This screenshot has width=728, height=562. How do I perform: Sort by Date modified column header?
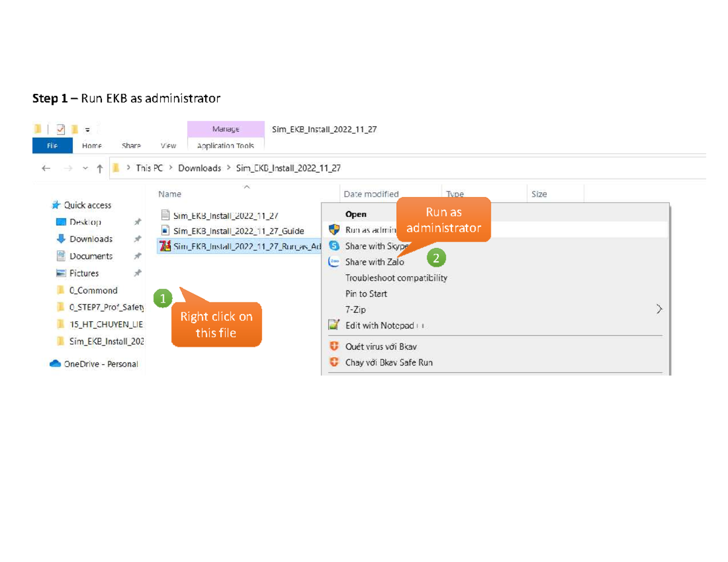[x=371, y=194]
